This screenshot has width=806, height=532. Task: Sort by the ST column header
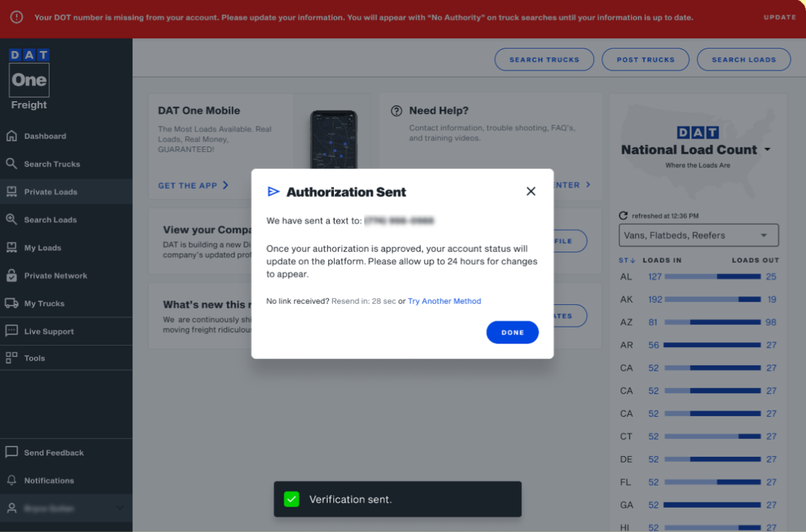point(627,260)
